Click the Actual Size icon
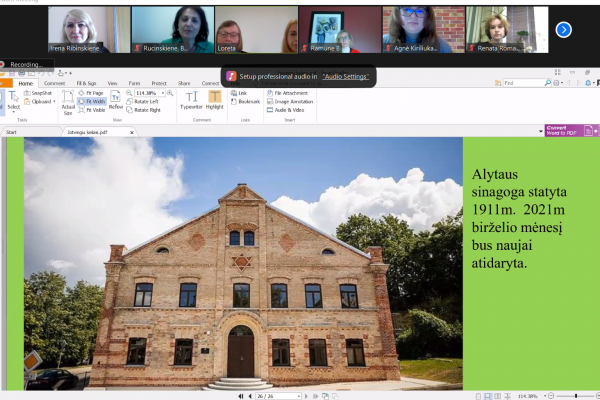Screen dimensions: 600x400 point(68,103)
